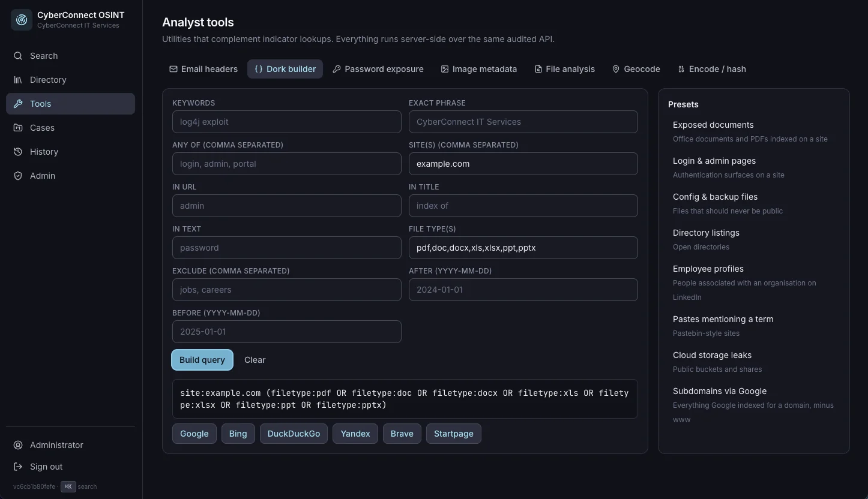Click the envelope icon on Email headers tab
Image resolution: width=868 pixels, height=499 pixels.
pyautogui.click(x=173, y=69)
